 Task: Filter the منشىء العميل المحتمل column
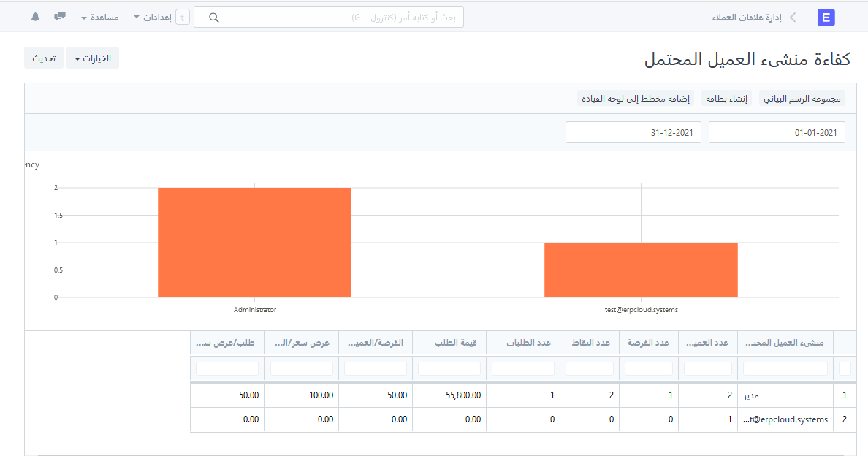click(x=785, y=368)
